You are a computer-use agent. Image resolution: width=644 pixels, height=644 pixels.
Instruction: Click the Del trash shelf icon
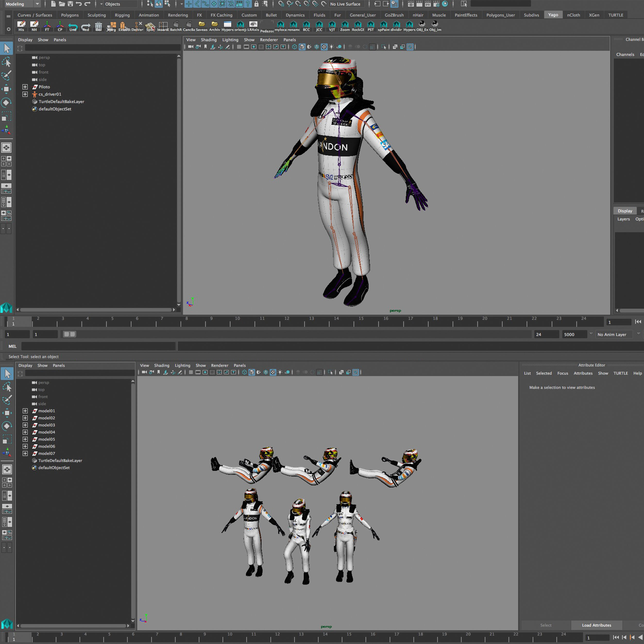[98, 26]
